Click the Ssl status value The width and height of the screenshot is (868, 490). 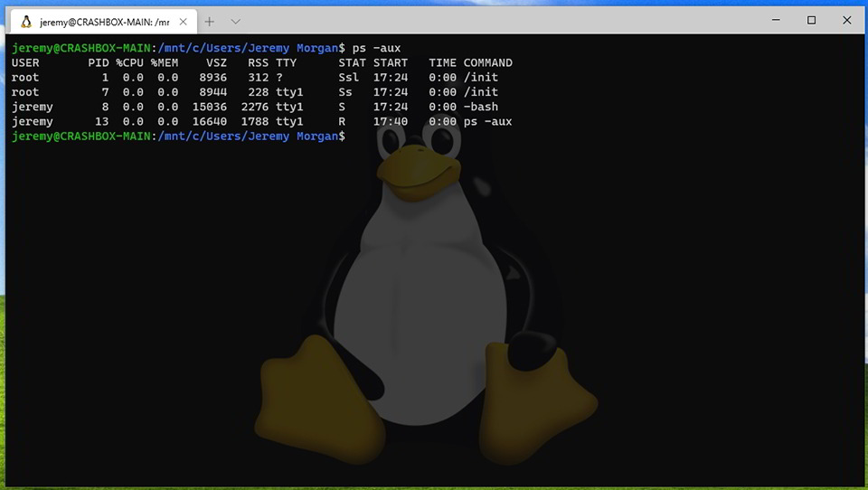click(x=349, y=78)
